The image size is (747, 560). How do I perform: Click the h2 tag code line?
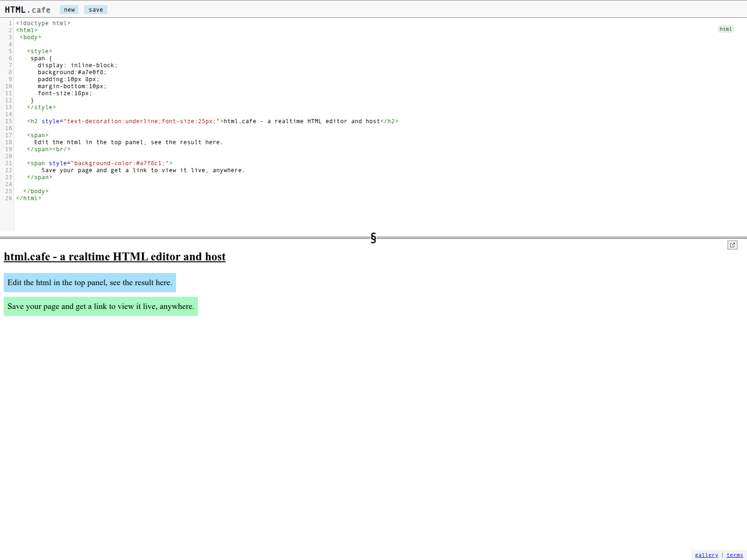coord(212,121)
